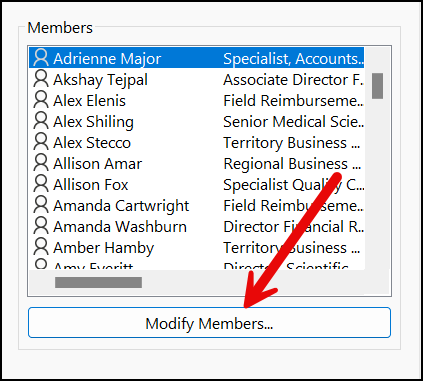
Task: Select the Associate Director title cell
Action: 293,80
